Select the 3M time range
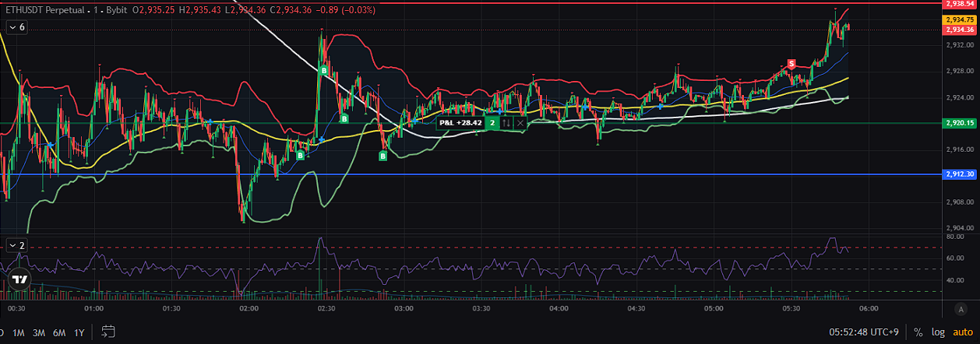Viewport: 980px width, 344px height. 38,333
